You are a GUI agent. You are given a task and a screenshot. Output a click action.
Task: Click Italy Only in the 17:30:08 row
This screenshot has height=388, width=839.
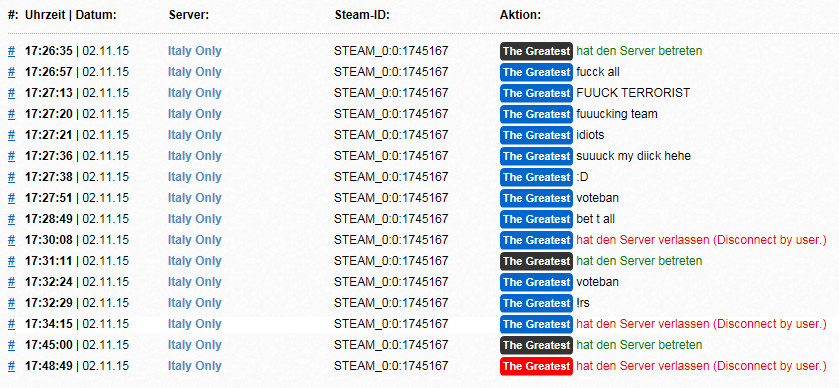(195, 240)
